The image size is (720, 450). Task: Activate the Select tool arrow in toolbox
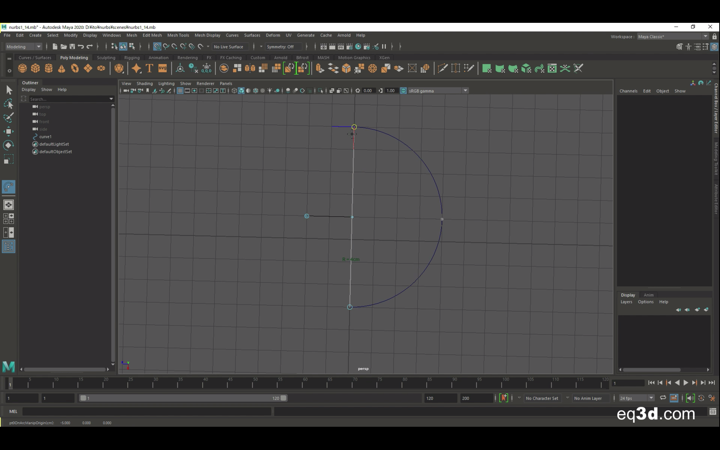click(8, 90)
